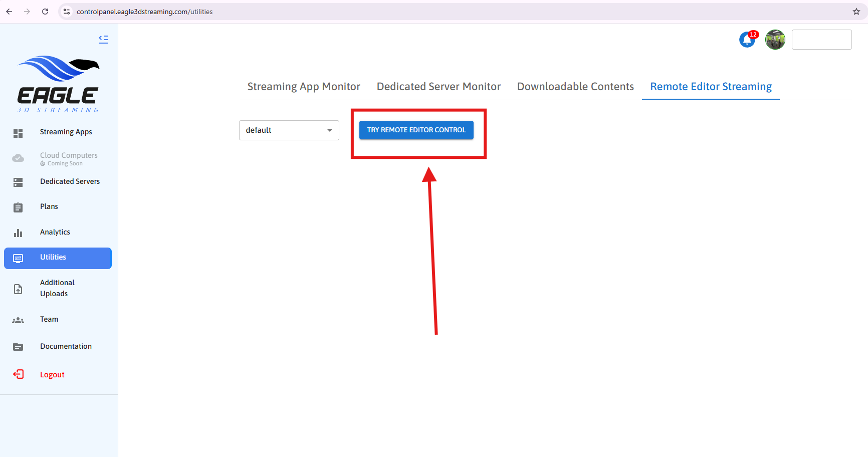Click the Additional Uploads file icon
Screen dimensions: 868x457
coord(18,289)
